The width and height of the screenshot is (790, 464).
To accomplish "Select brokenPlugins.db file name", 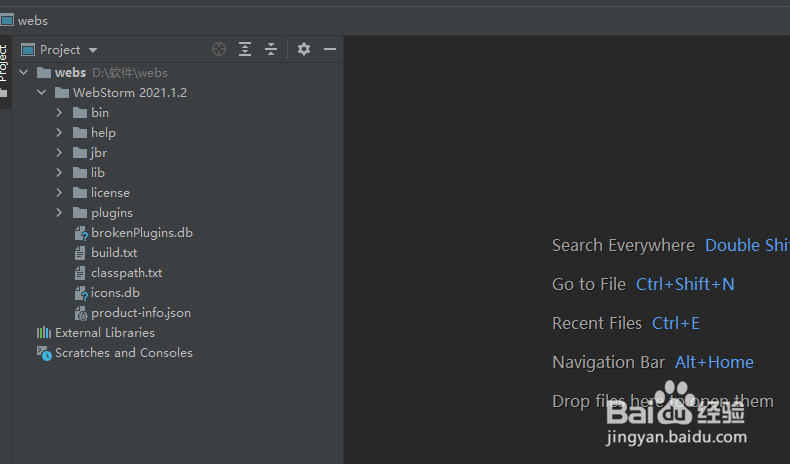I will click(x=142, y=233).
